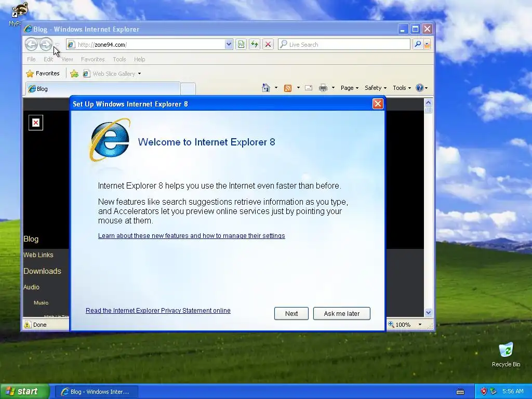Expand the Home button dropdown arrow

[276, 88]
